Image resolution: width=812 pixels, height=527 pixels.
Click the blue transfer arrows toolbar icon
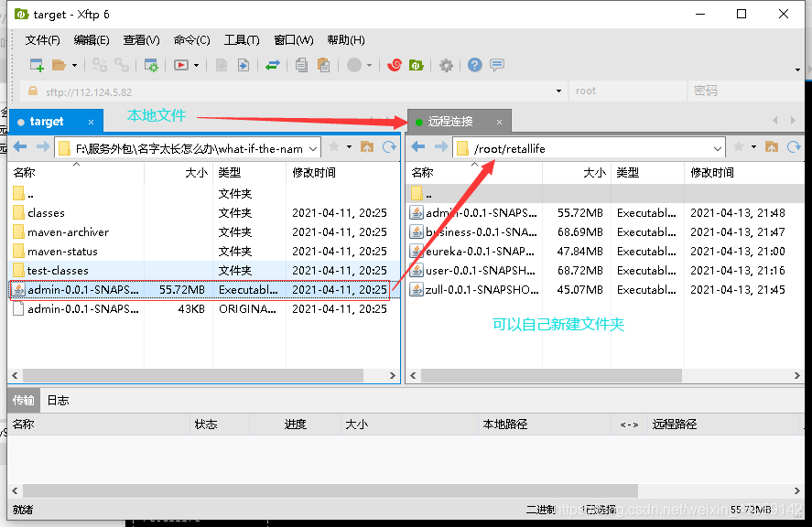272,65
